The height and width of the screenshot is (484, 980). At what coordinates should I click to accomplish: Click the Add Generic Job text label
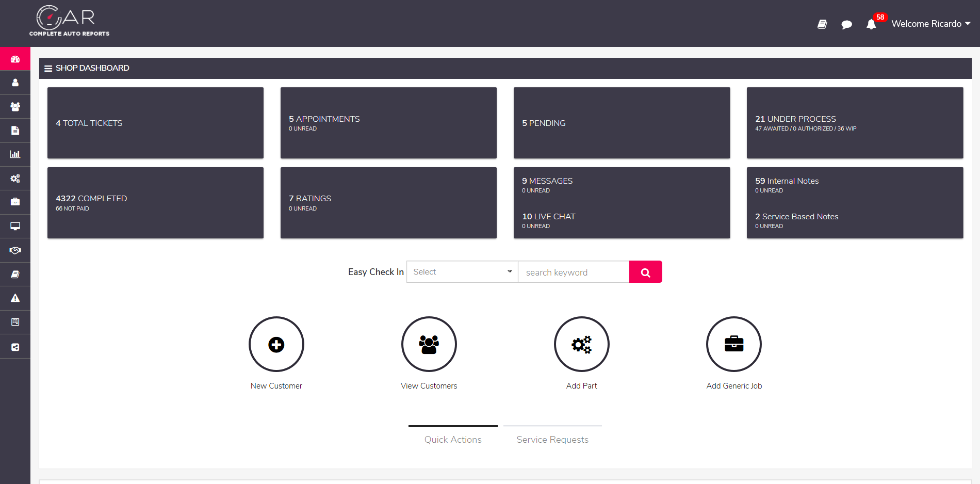[734, 386]
